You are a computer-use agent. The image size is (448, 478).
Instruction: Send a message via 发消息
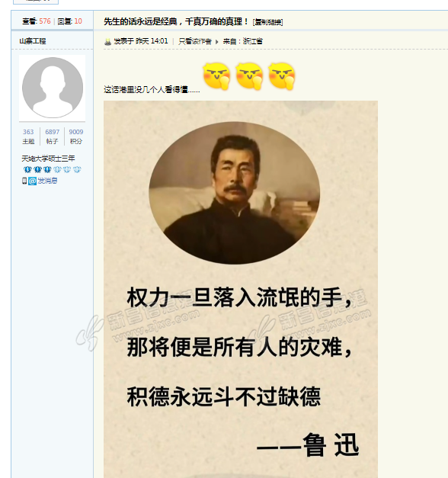tap(47, 181)
